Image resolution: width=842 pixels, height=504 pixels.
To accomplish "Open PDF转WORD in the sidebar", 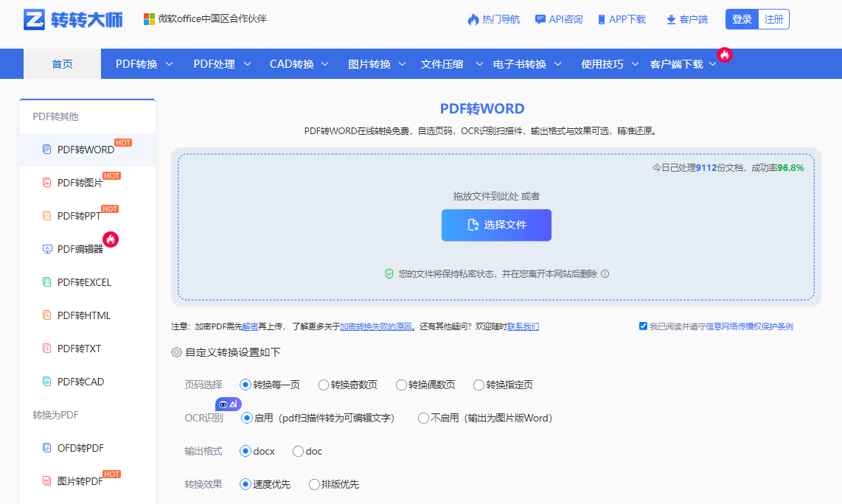I will coord(87,150).
